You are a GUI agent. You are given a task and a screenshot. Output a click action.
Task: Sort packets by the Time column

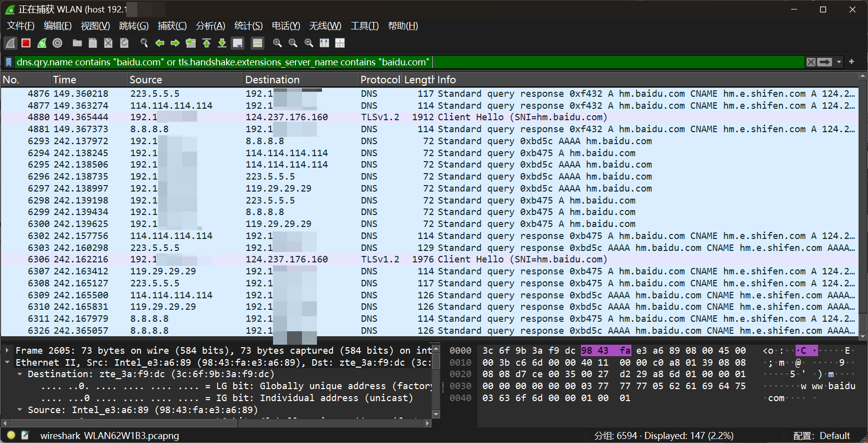(x=88, y=80)
